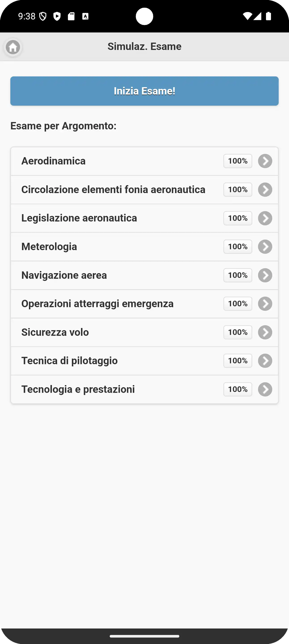Tap chevron for Operazioni atterraggi emergenza

[265, 304]
